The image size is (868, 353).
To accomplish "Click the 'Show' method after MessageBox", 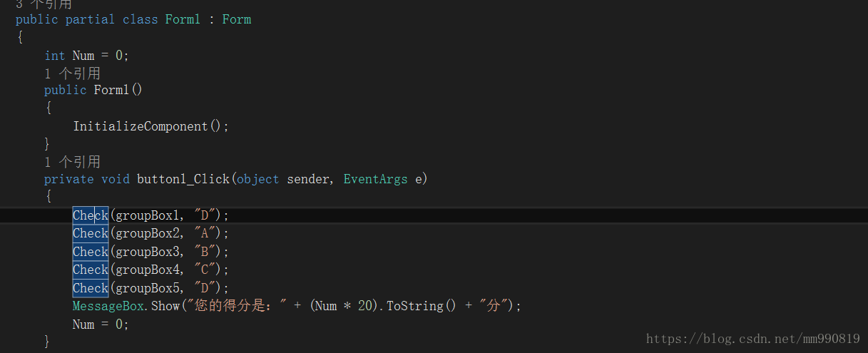I will [165, 306].
